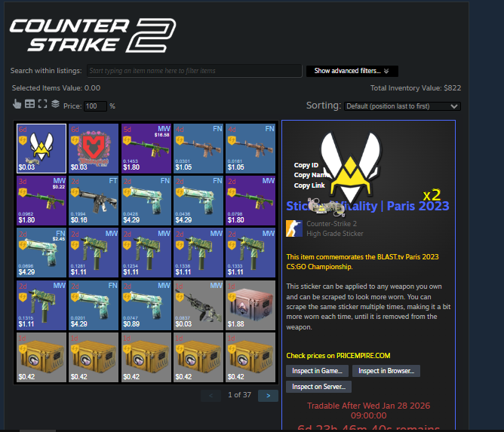Viewport: 504px width, 432px height.
Task: Click the Counter Strike 2 logo
Action: [93, 35]
